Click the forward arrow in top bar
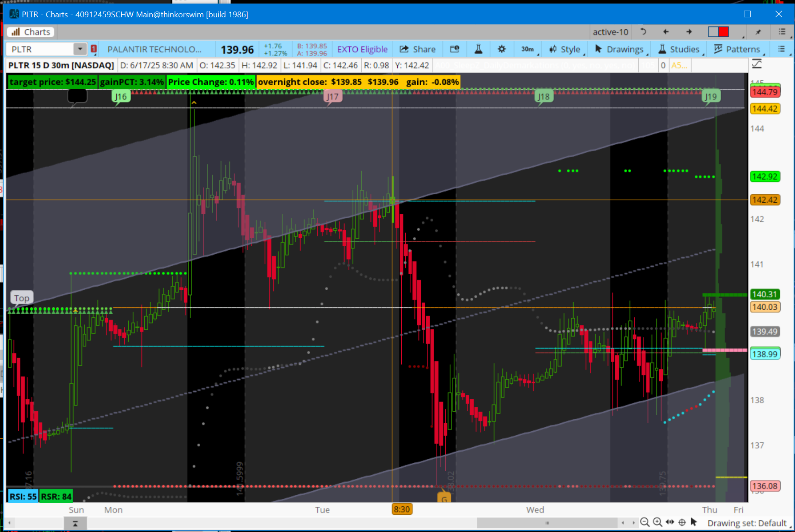The height and width of the screenshot is (532, 795). point(689,32)
